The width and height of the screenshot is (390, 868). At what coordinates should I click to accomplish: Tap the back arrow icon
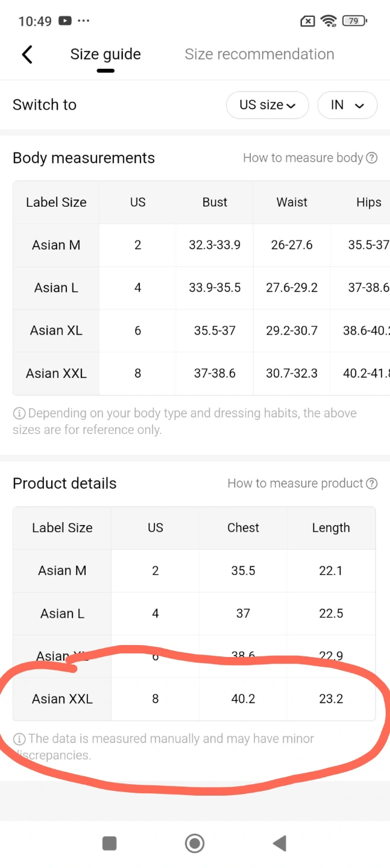[27, 54]
